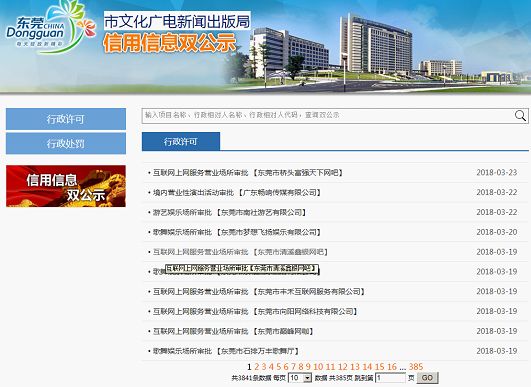Go to page 2 in pagination
Viewport: 531px width, 387px height.
(x=256, y=367)
